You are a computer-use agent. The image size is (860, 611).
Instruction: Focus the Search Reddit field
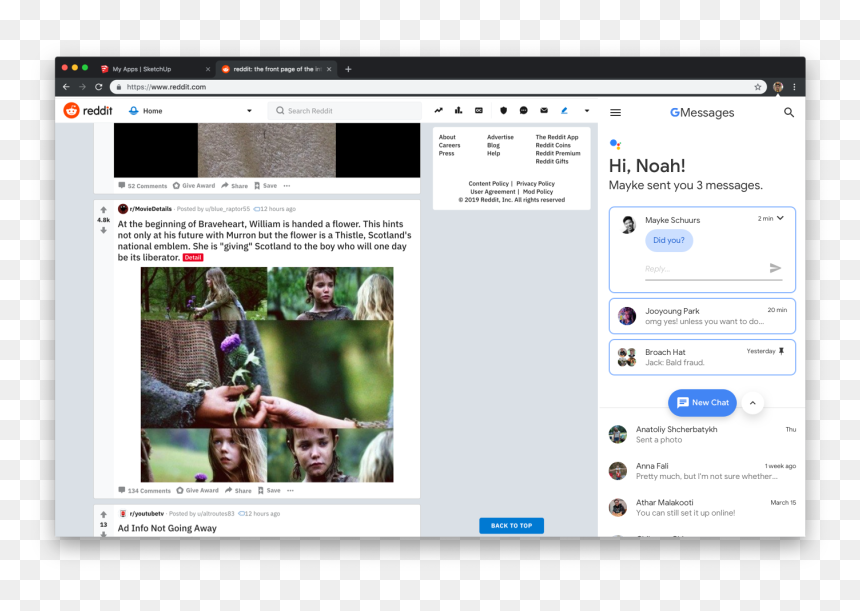[345, 111]
